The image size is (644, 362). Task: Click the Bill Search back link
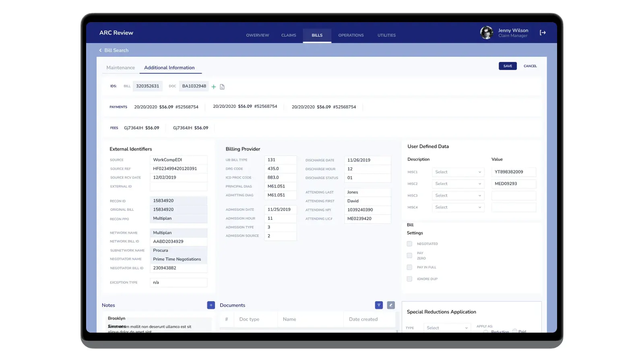116,50
